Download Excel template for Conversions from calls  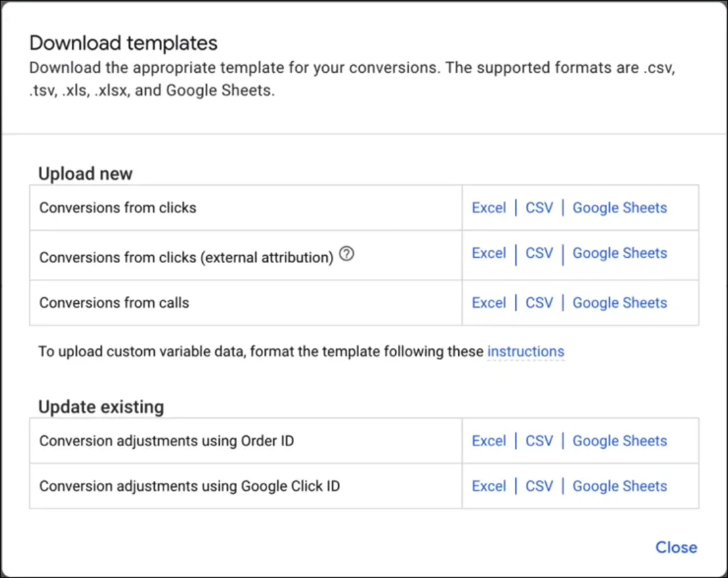click(x=489, y=302)
